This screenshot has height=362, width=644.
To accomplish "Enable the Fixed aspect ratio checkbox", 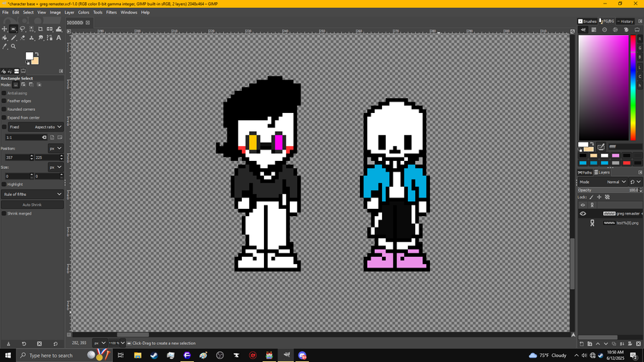I will [x=4, y=127].
